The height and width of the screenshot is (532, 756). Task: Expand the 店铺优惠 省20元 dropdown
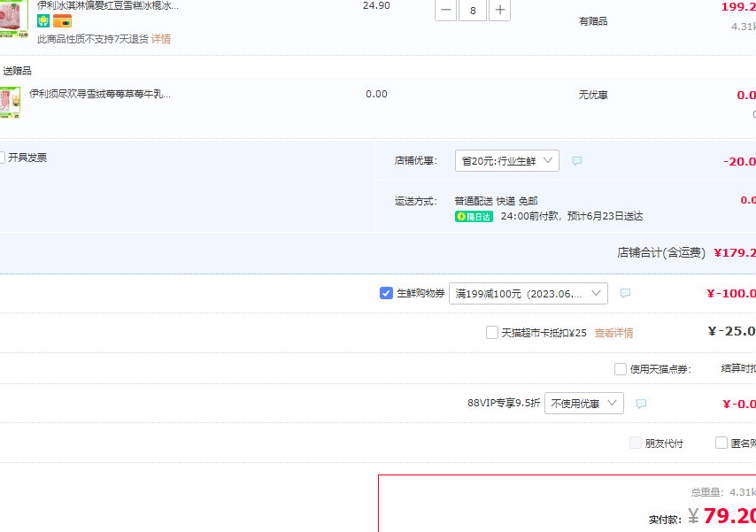point(506,160)
